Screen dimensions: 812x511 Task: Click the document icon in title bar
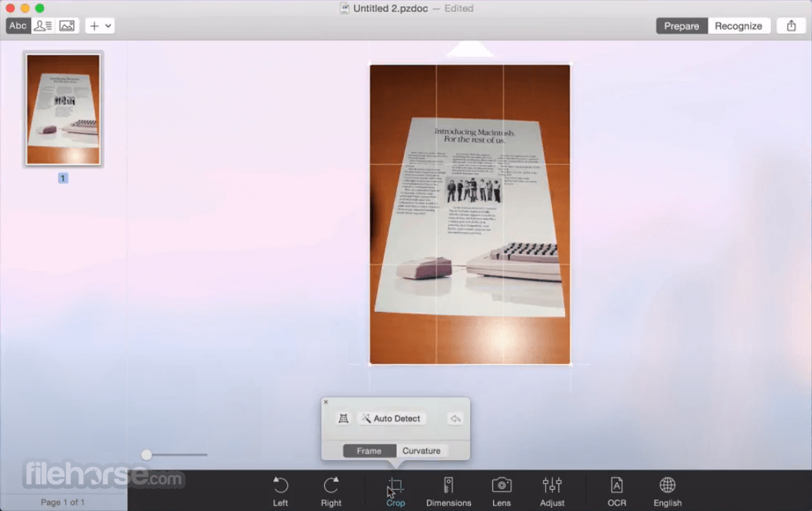pos(345,8)
